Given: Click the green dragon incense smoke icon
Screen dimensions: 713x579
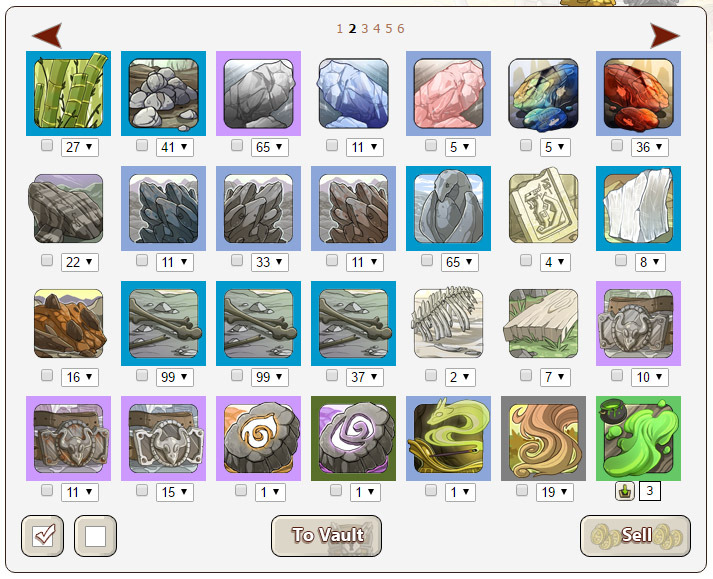Looking at the screenshot, I should pos(448,438).
